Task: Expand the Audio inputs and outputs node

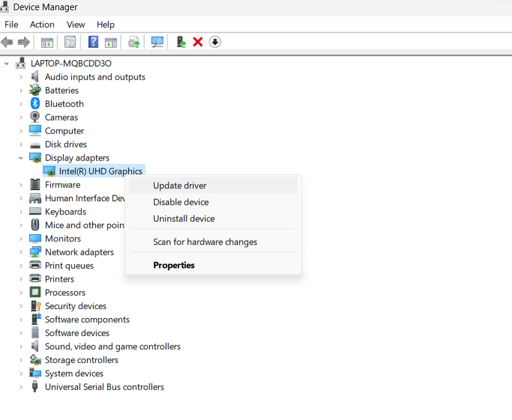Action: [x=21, y=77]
